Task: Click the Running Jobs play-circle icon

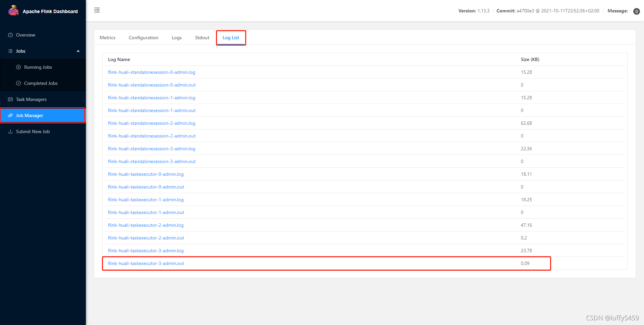Action: point(18,67)
